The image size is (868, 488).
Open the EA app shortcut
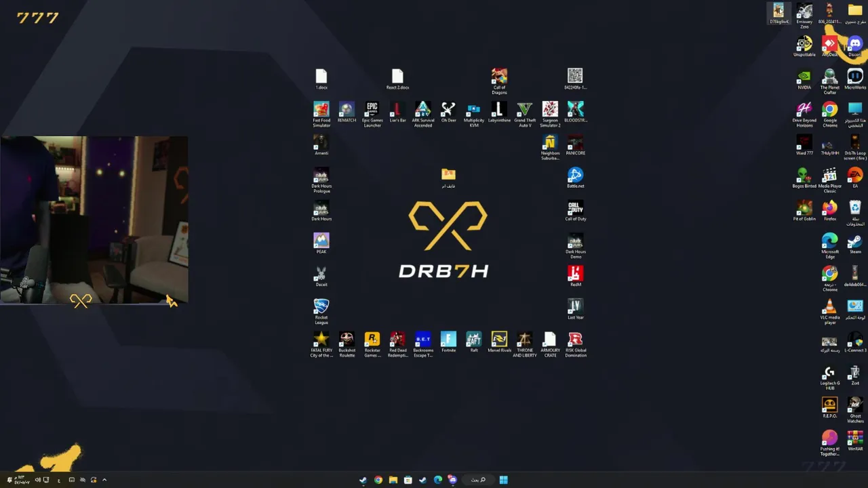(855, 178)
